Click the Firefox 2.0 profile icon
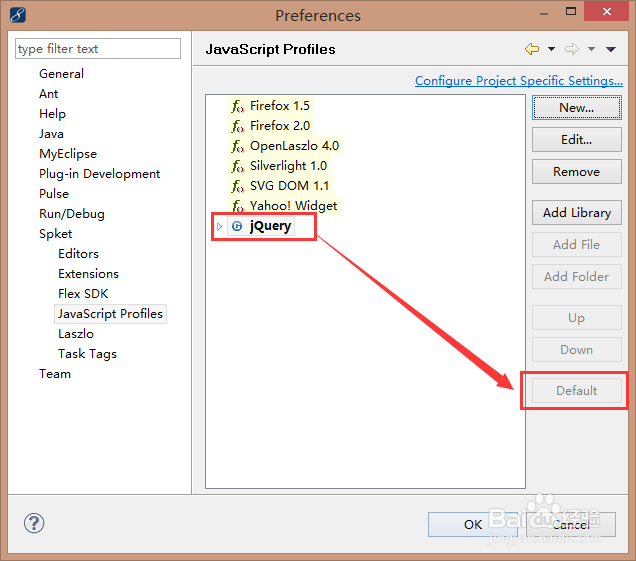This screenshot has width=636, height=561. (238, 126)
